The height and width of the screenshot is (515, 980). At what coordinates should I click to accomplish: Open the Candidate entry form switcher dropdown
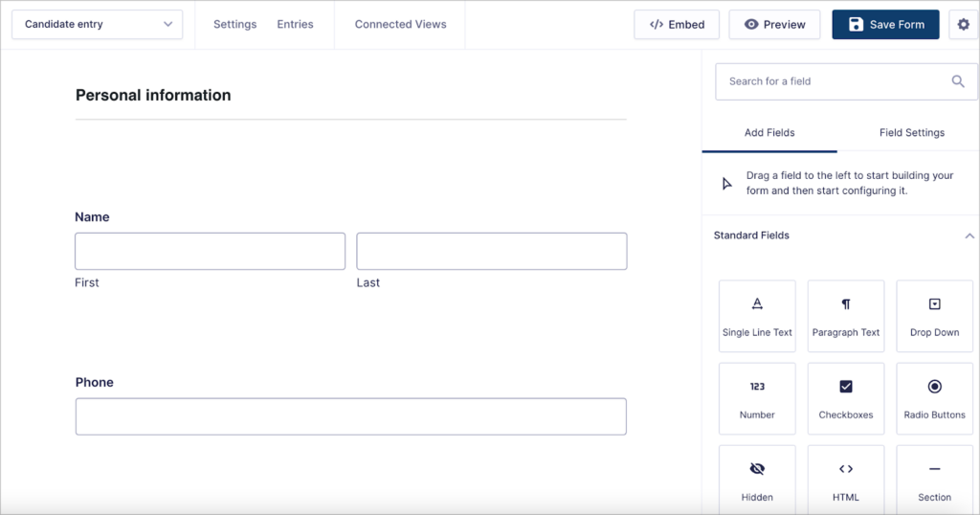coord(98,25)
